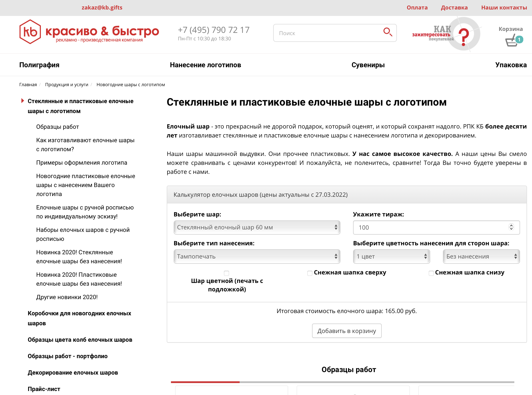Viewport: 532px width, 395px height.
Task: Click the zakaz@kb.gifts email link
Action: coord(102,7)
